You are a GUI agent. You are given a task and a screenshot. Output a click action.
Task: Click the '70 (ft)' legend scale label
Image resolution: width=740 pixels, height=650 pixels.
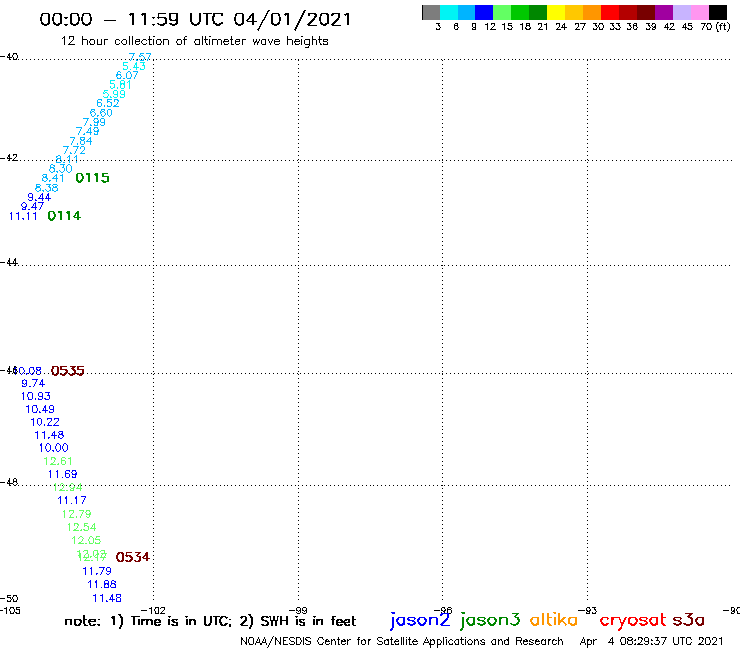click(x=715, y=27)
